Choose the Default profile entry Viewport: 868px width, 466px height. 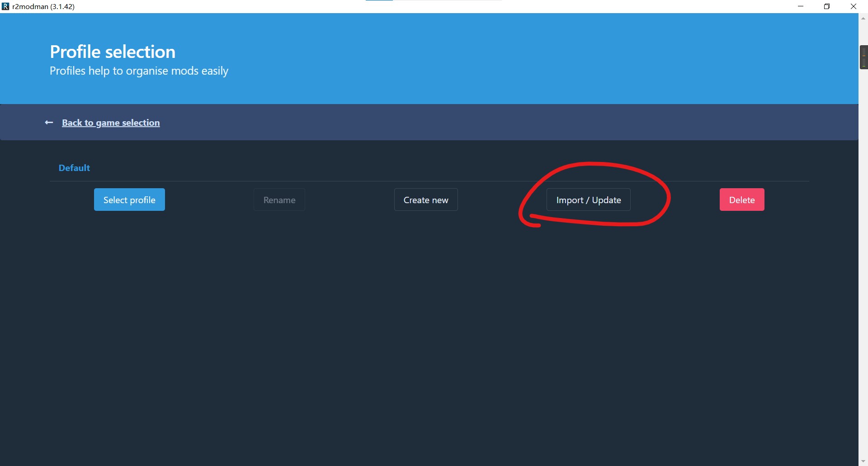(x=74, y=168)
